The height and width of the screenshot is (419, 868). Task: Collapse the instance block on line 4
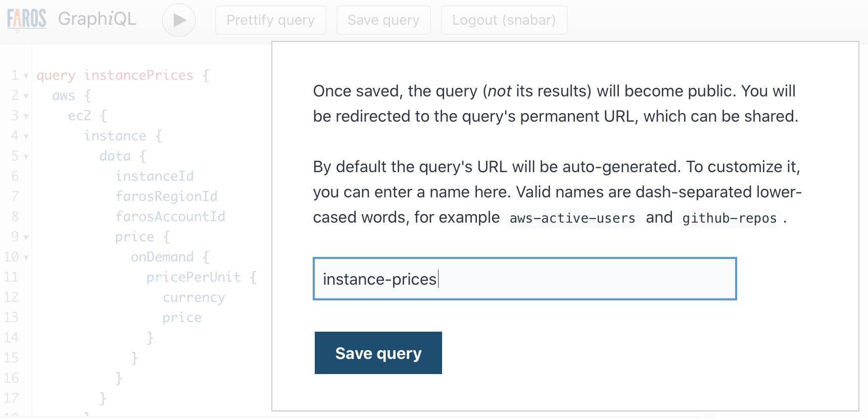point(26,137)
